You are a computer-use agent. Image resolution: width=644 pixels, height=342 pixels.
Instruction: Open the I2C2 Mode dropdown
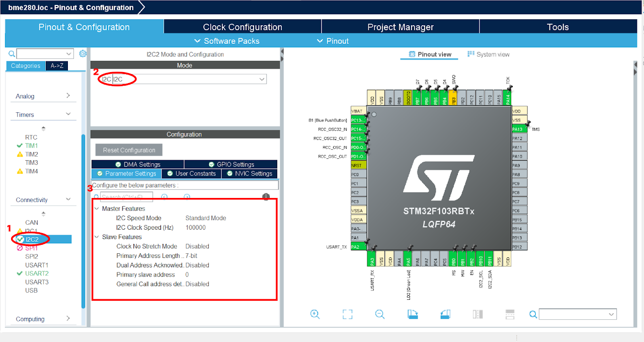261,79
